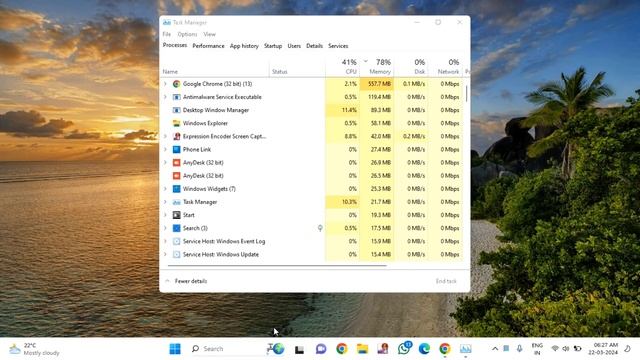
Task: Click the 557.7 MB memory value for Chrome
Action: pos(377,84)
